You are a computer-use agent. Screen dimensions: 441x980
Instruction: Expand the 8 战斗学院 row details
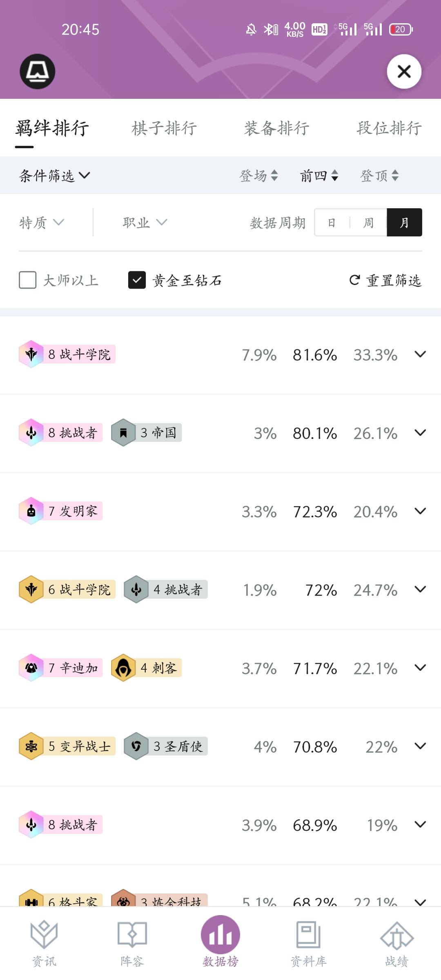point(420,354)
